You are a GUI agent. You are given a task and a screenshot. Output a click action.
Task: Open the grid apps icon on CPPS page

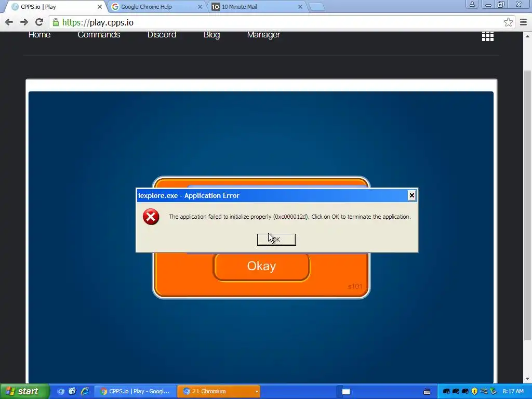coord(487,36)
